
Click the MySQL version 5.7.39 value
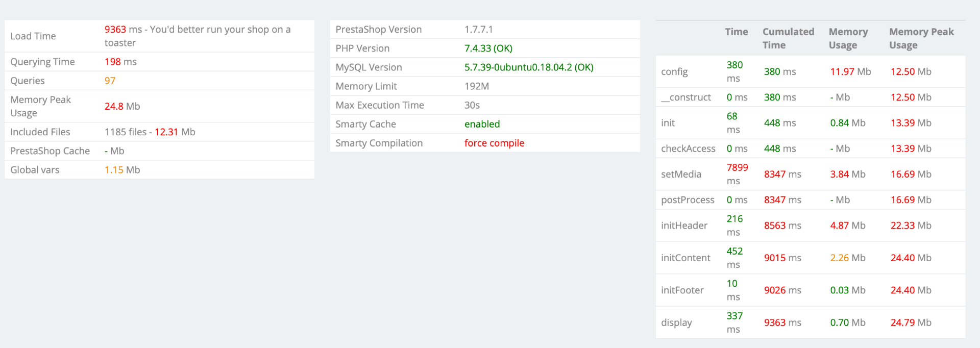(x=528, y=67)
